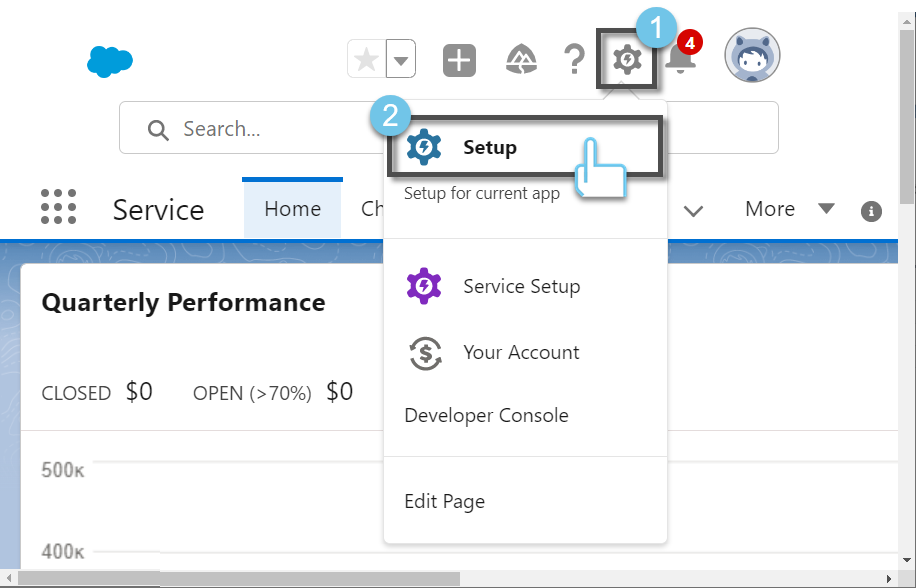
Task: Open the Notifications bell icon
Action: point(680,58)
